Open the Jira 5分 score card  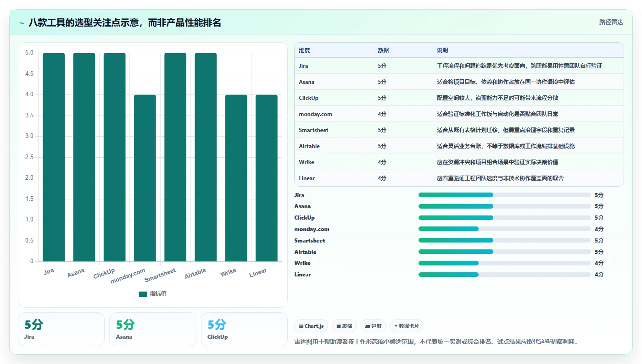pyautogui.click(x=61, y=329)
